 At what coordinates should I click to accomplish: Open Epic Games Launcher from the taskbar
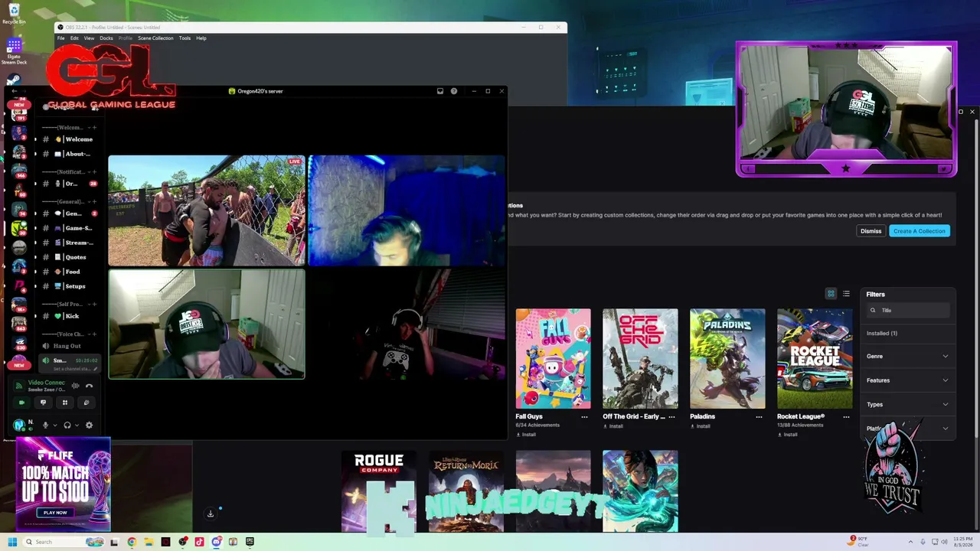pyautogui.click(x=250, y=542)
